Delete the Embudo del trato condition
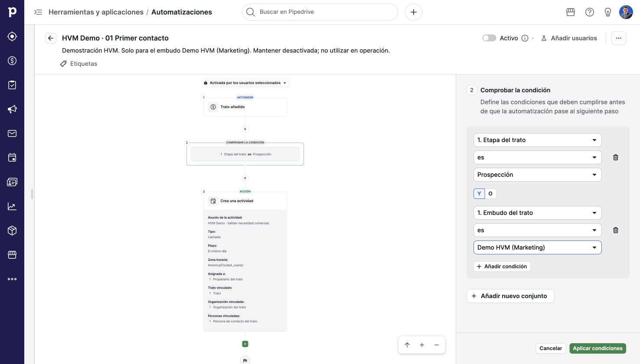The width and height of the screenshot is (640, 364). (616, 230)
